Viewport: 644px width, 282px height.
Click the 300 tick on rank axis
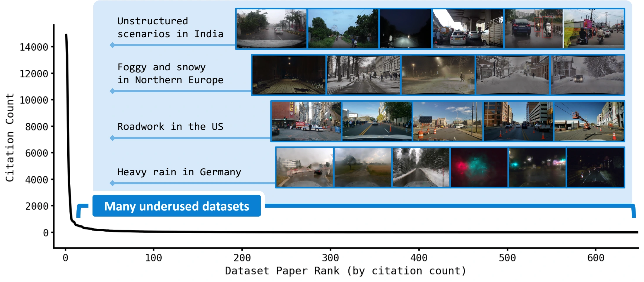(x=330, y=258)
